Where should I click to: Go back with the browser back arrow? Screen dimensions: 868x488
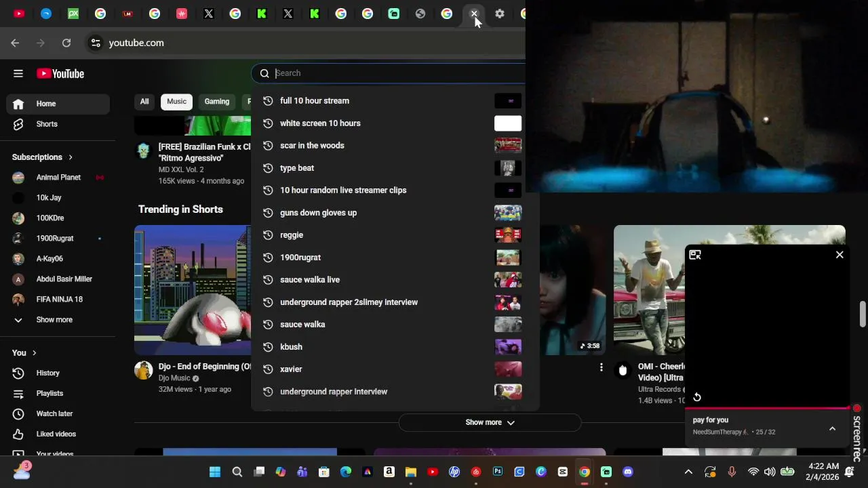15,43
